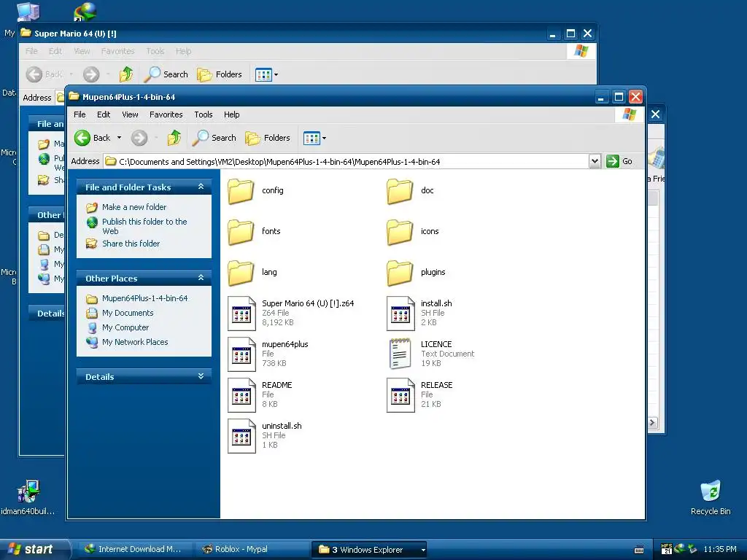The height and width of the screenshot is (560, 747).
Task: Select the fonts folder icon
Action: click(241, 232)
